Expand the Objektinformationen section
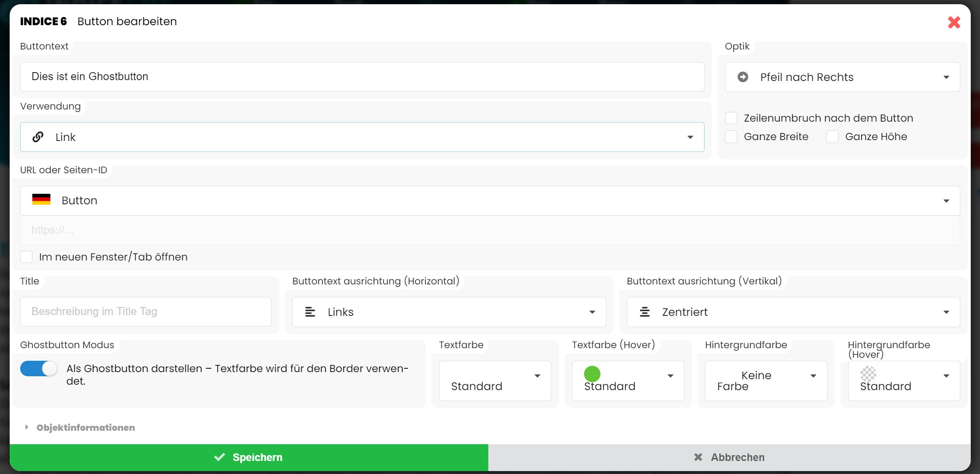The height and width of the screenshot is (474, 980). pos(85,427)
